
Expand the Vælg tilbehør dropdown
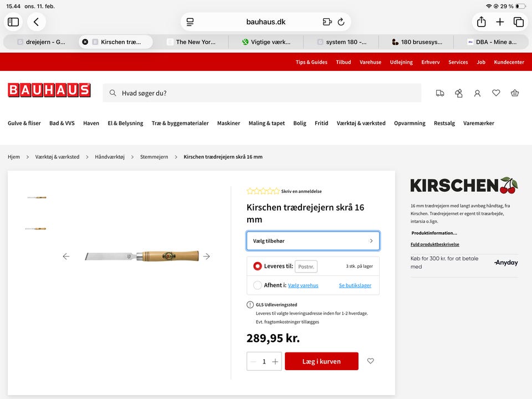[313, 241]
